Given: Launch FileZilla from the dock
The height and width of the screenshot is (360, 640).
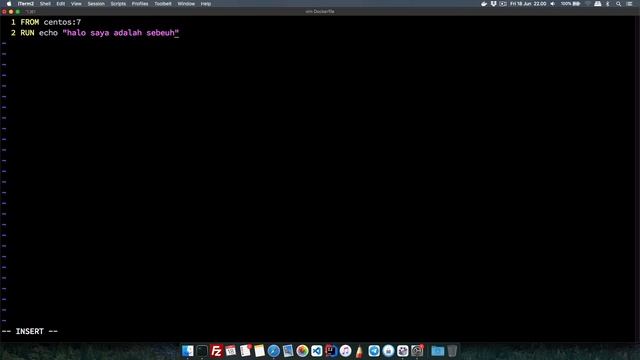Looking at the screenshot, I should click(216, 351).
